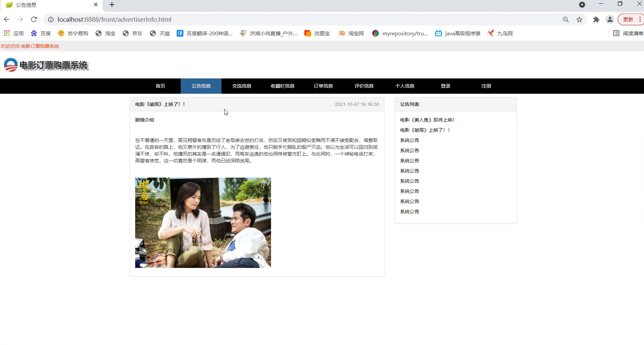Close the 公告信息 browser tab
The height and width of the screenshot is (345, 644).
click(96, 5)
